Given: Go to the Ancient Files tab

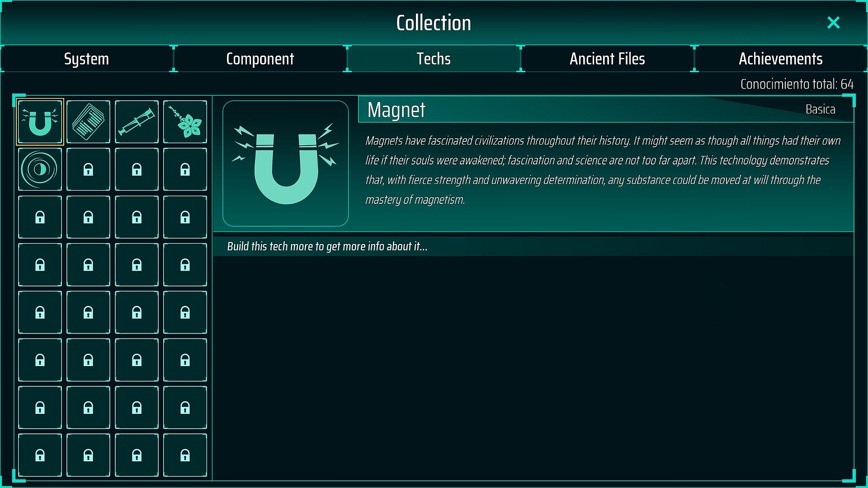Looking at the screenshot, I should click(x=607, y=59).
